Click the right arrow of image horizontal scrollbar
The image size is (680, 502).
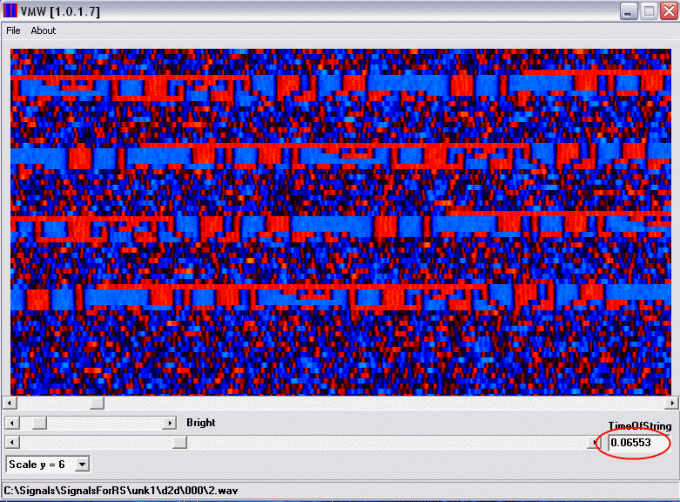[671, 403]
